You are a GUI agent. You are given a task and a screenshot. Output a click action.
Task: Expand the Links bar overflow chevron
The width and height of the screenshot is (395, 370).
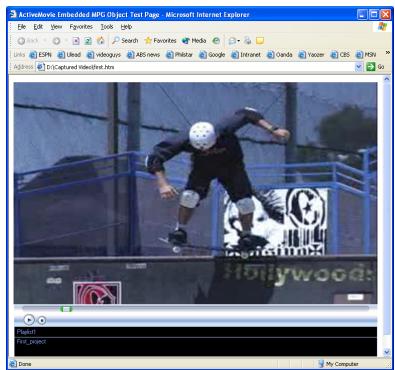(x=387, y=53)
